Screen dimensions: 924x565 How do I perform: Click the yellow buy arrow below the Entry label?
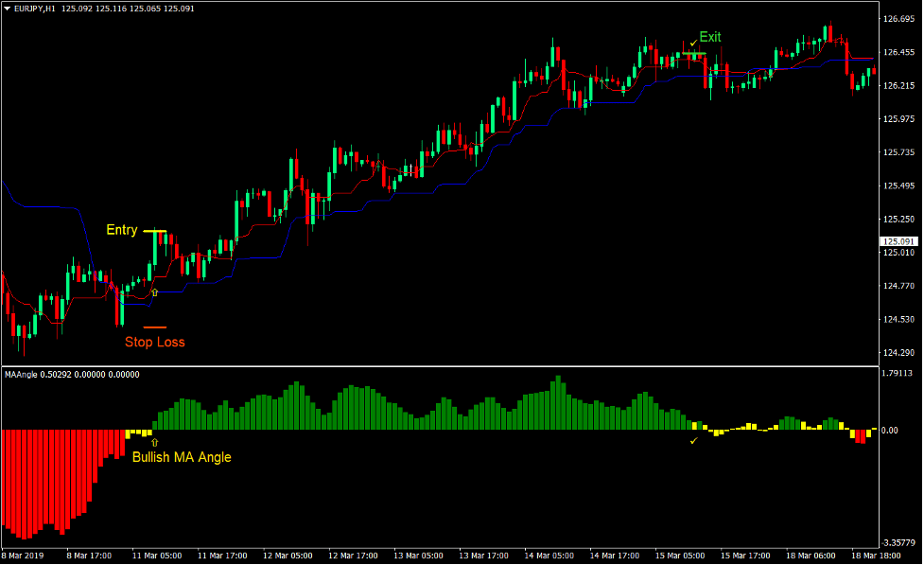(x=155, y=291)
